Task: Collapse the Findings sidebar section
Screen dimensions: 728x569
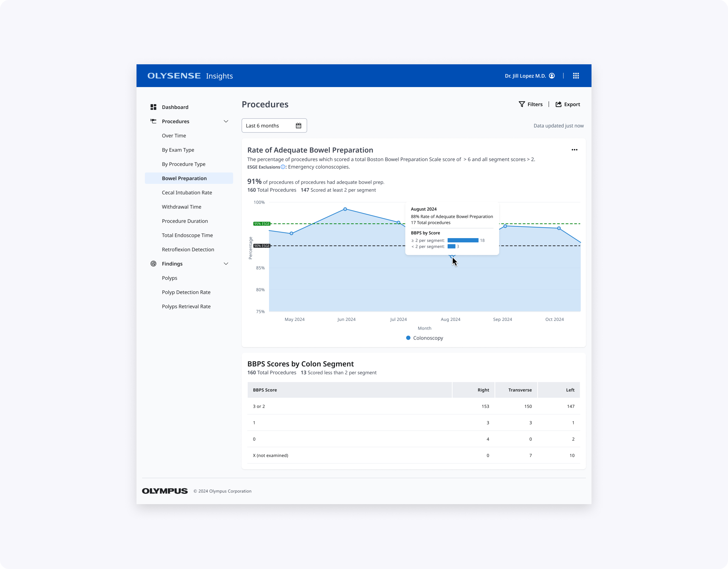Action: [226, 263]
